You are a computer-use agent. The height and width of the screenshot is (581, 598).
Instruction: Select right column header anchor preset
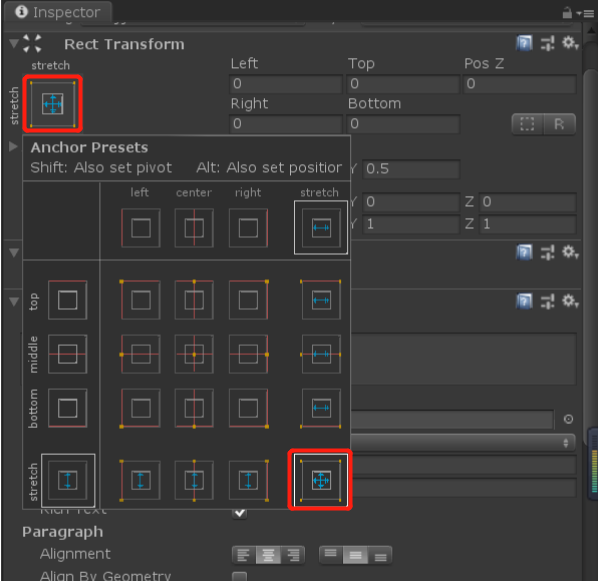248,228
